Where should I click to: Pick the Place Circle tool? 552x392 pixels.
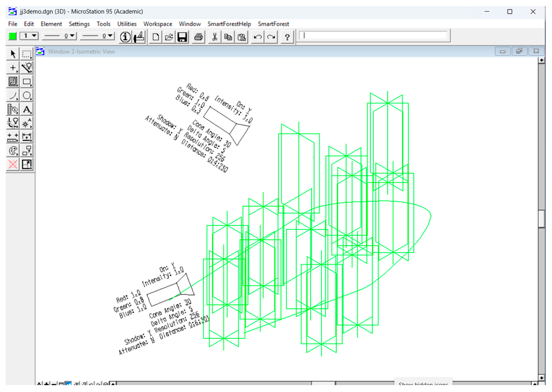pos(27,96)
